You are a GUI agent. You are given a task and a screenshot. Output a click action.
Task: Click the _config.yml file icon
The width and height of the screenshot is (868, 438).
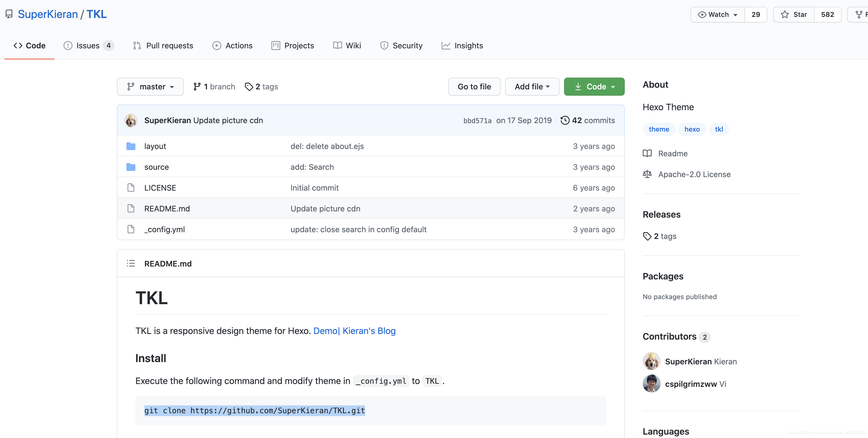pos(131,229)
